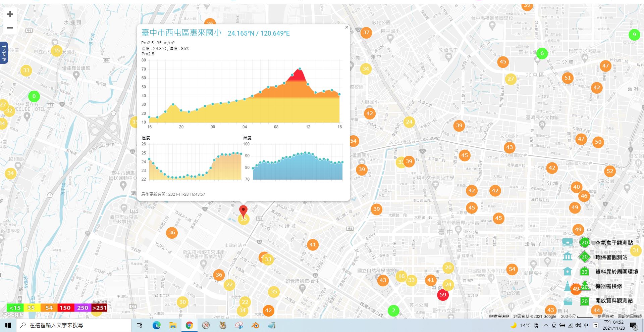The height and width of the screenshot is (332, 644).
Task: Select the orange 44 sensor marker
Action: pyautogui.click(x=597, y=311)
